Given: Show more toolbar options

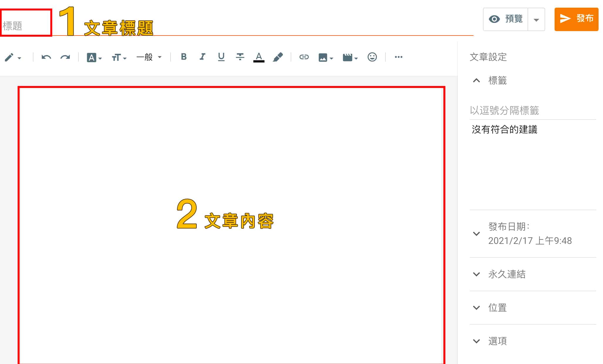Looking at the screenshot, I should point(398,57).
